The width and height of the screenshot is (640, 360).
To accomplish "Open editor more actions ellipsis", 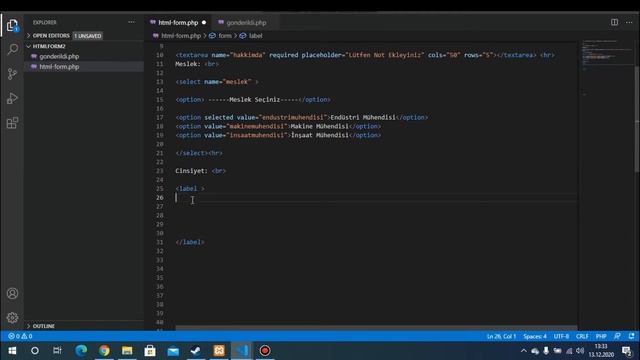I will (x=629, y=22).
